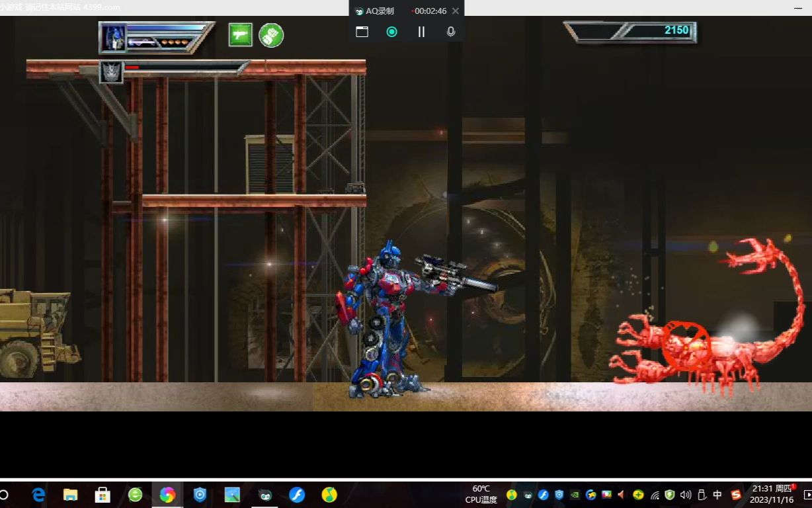
Task: Minimize the game window
Action: coord(799,7)
